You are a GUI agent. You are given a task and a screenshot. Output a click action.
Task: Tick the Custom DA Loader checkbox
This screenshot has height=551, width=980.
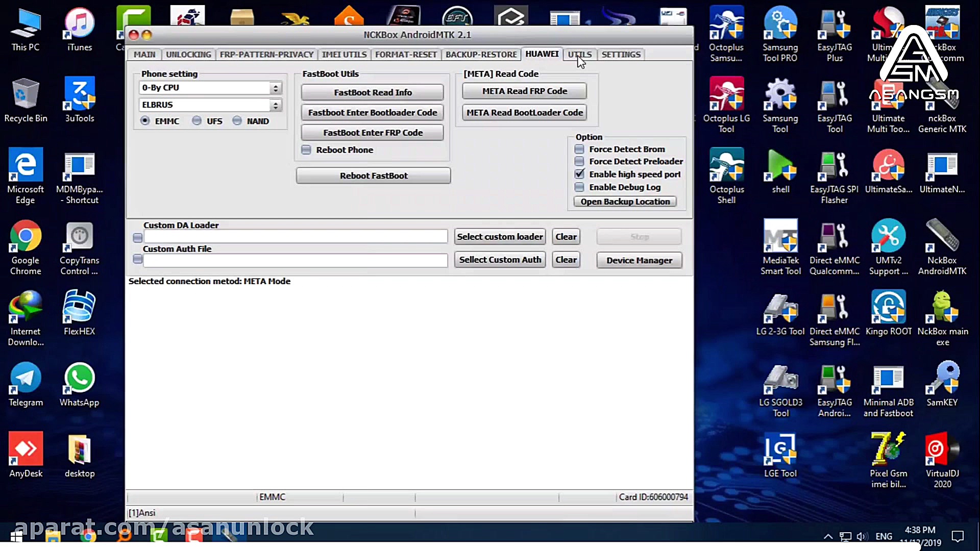137,238
